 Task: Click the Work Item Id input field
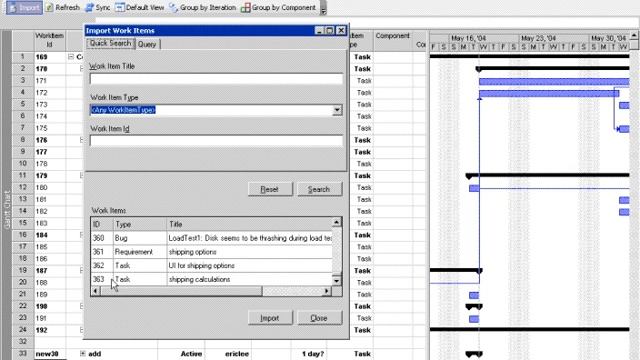216,141
